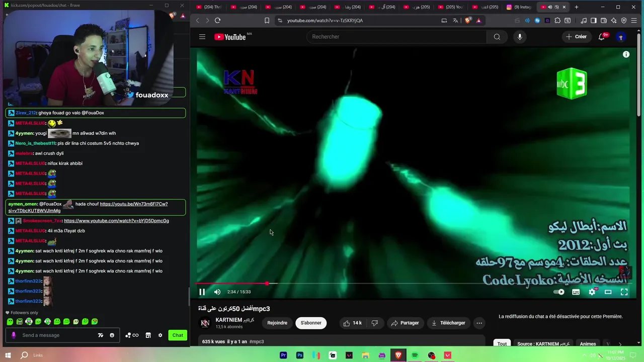Viewport: 644px width, 362px height.
Task: Open the KARTNIEM channel avatar
Action: point(205,323)
